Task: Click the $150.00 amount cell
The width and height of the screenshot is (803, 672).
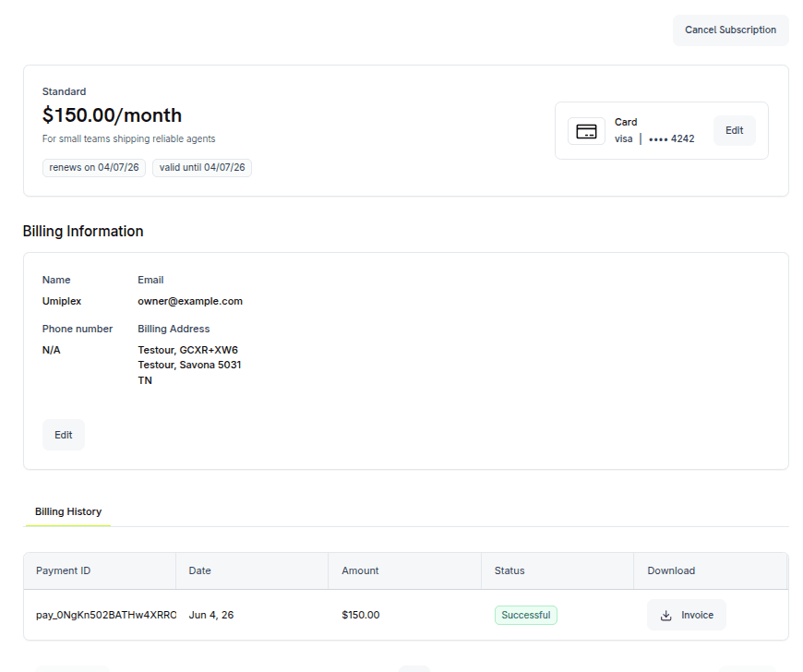Action: click(361, 615)
